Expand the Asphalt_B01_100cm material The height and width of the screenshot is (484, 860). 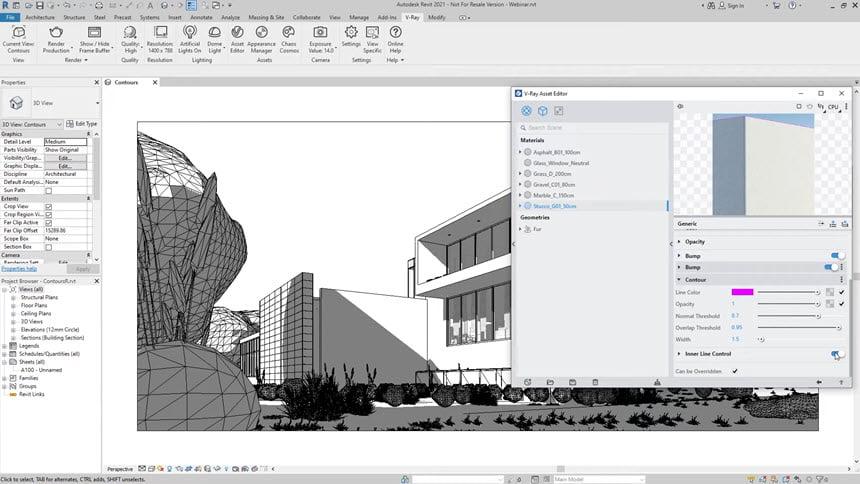tap(520, 152)
